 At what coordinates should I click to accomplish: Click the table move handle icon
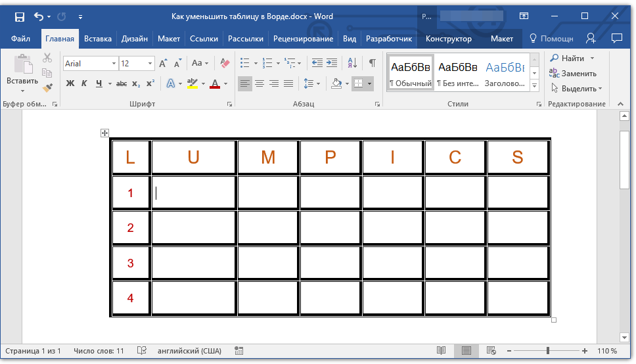104,133
